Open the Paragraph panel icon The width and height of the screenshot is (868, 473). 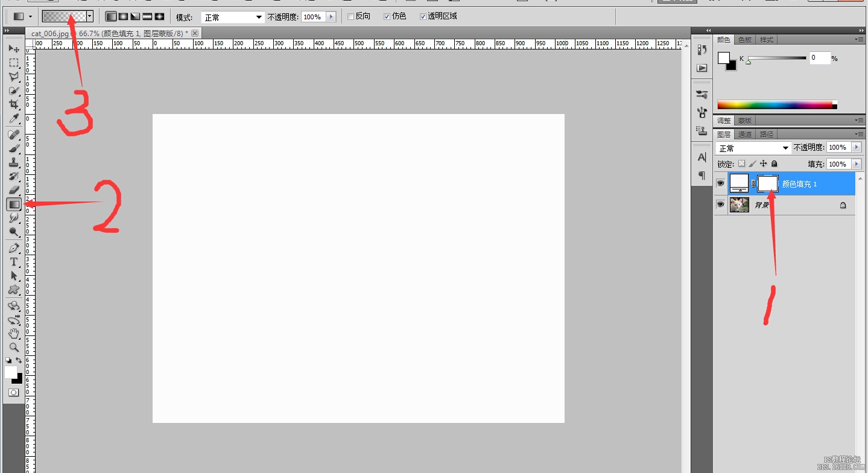(702, 175)
